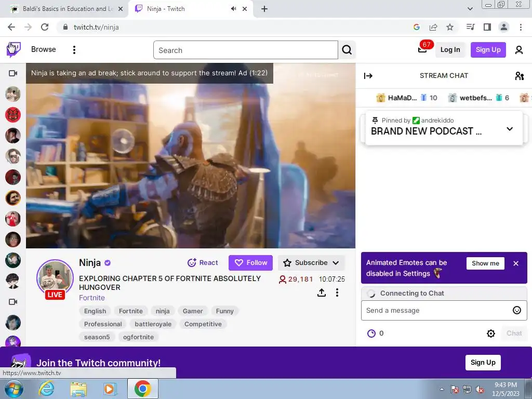Open Chrome profile avatar
The width and height of the screenshot is (532, 399).
click(x=504, y=27)
